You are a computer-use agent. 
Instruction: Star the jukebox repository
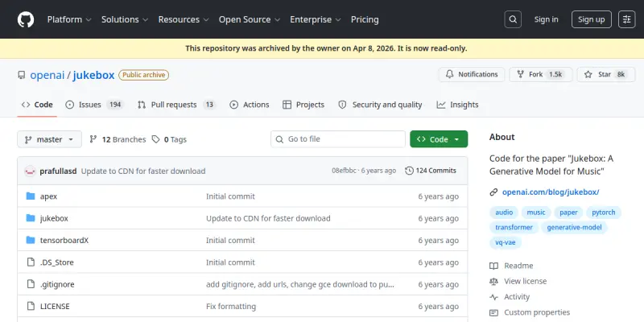click(606, 74)
